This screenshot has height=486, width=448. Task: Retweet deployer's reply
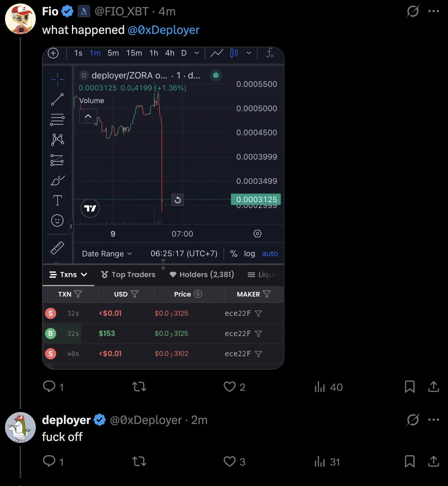pos(139,461)
